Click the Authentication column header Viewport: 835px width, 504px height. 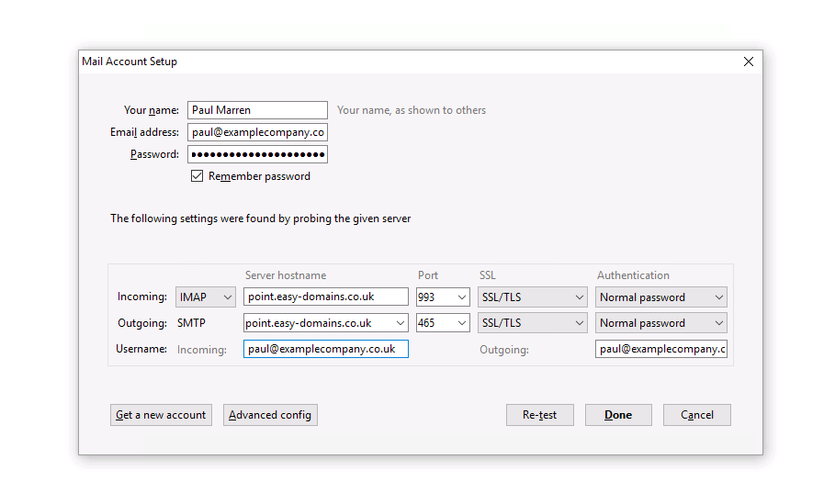click(x=633, y=275)
